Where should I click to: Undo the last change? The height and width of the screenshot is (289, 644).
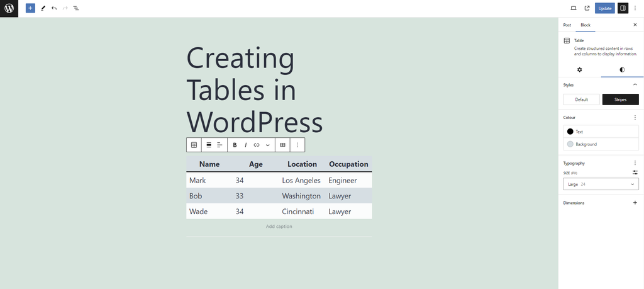pos(54,8)
